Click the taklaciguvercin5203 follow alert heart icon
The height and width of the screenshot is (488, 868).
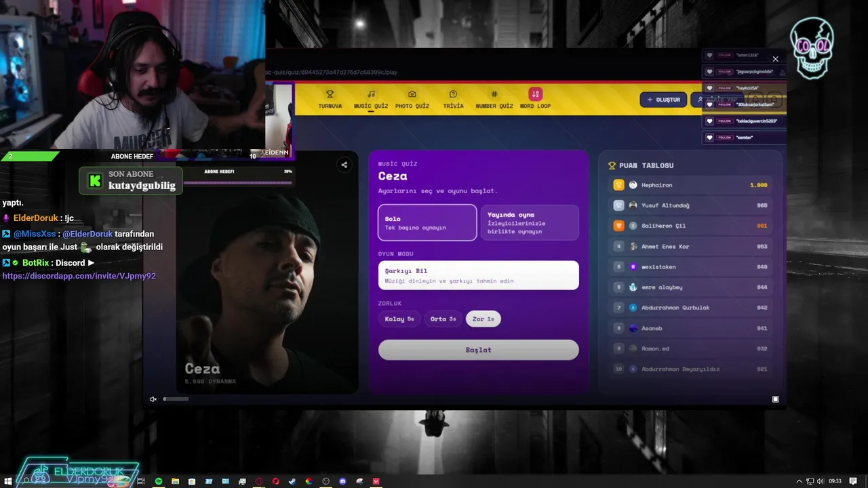coord(710,121)
